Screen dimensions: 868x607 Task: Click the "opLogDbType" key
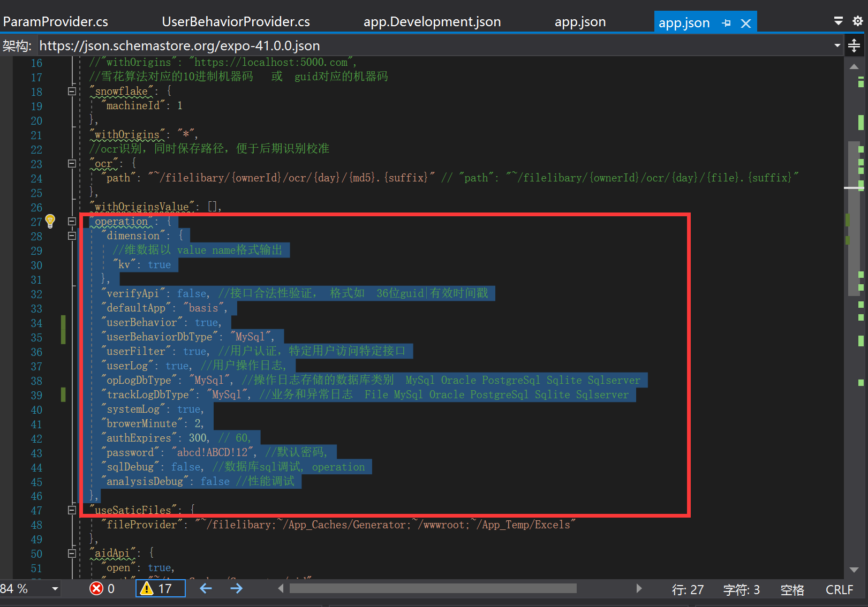click(139, 381)
